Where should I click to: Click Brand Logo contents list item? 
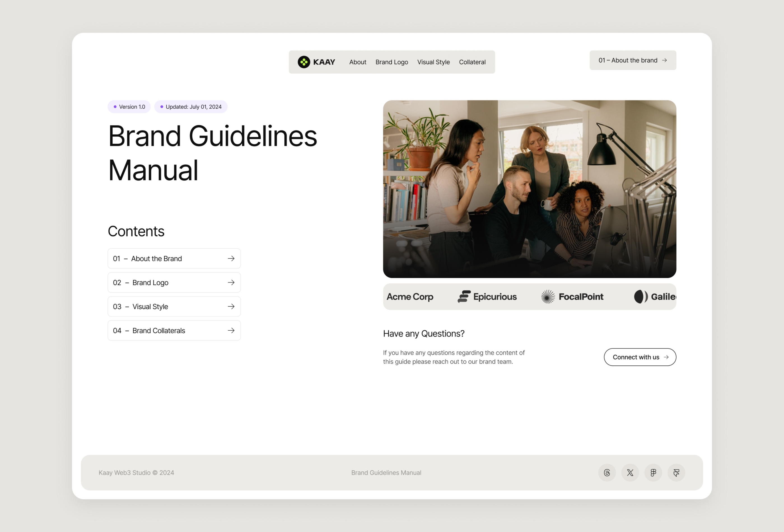(173, 282)
